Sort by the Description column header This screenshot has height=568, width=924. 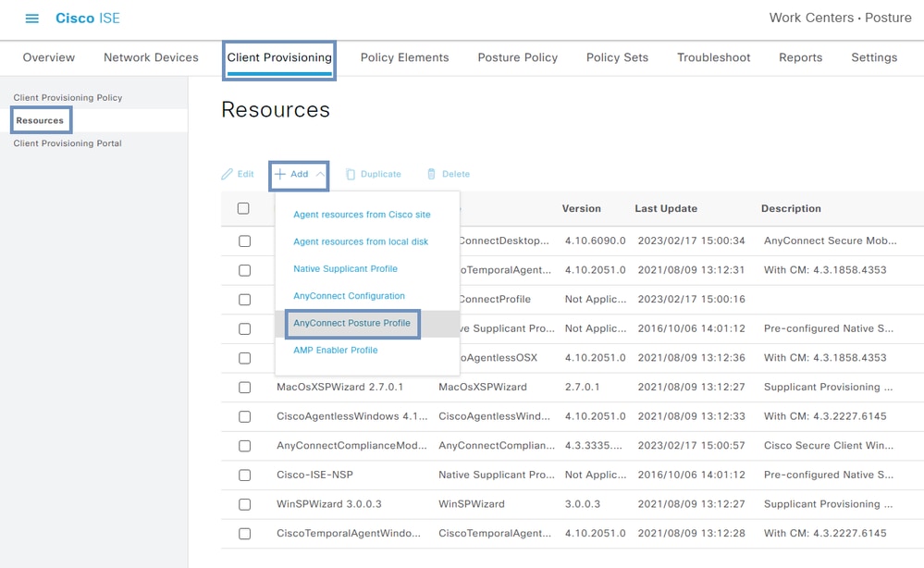point(791,208)
